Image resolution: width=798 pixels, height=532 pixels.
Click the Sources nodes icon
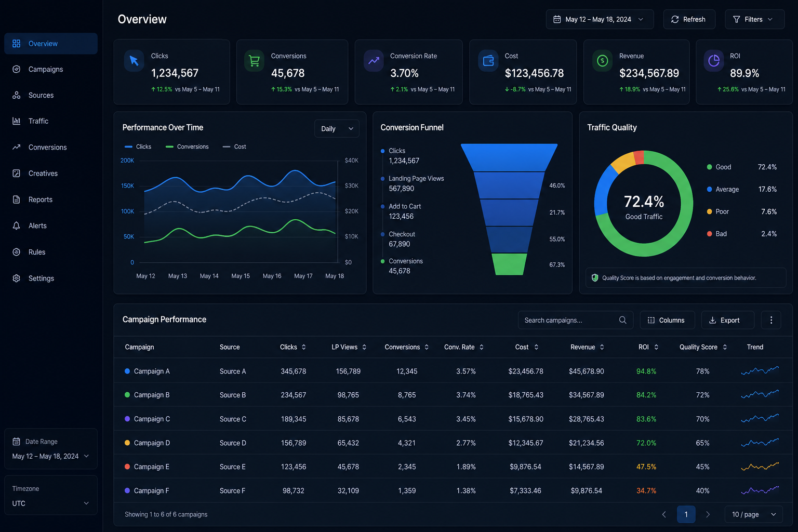point(16,95)
